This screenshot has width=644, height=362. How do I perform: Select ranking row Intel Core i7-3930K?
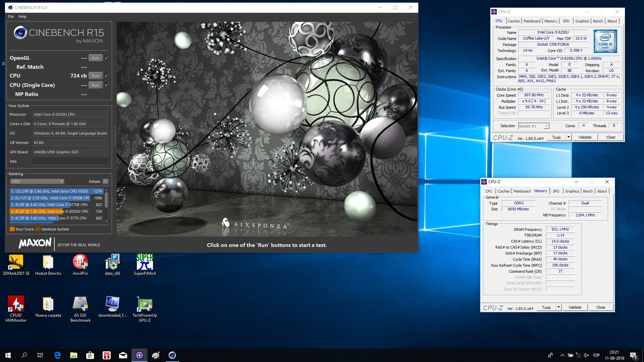pos(56,198)
